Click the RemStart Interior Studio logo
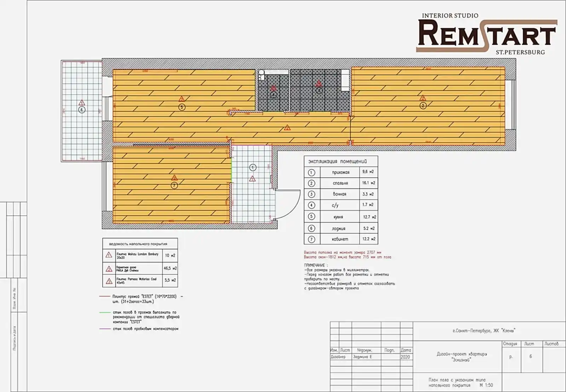The height and width of the screenshot is (392, 566). [x=486, y=35]
